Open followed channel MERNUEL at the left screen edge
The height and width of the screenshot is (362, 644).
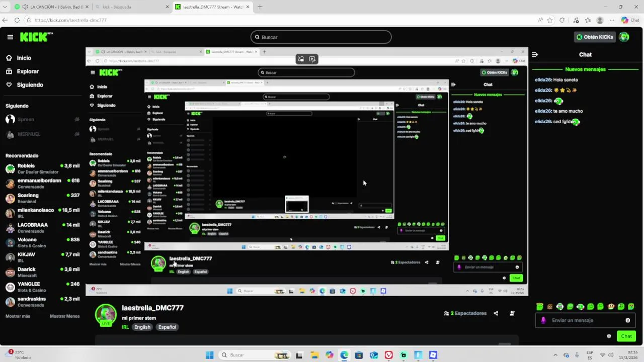[42, 134]
